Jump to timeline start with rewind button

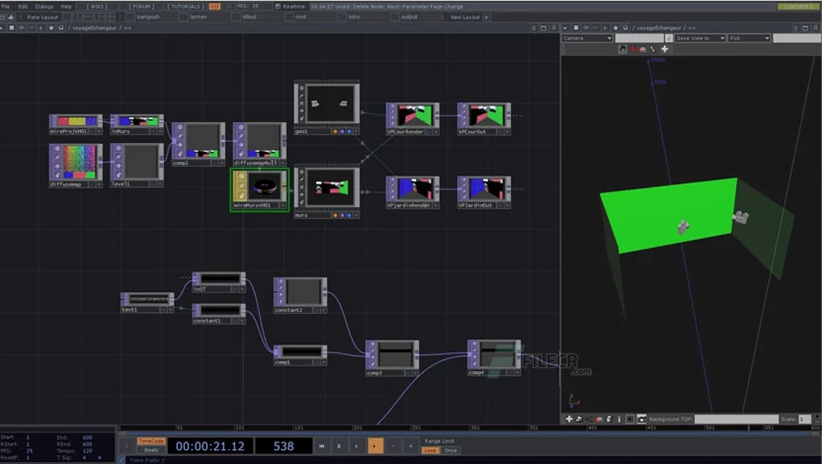pos(320,446)
